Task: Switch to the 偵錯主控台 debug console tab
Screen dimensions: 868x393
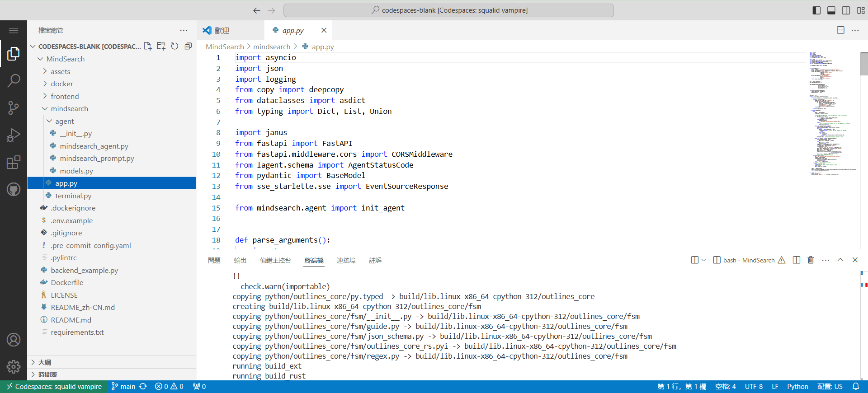Action: [x=275, y=261]
